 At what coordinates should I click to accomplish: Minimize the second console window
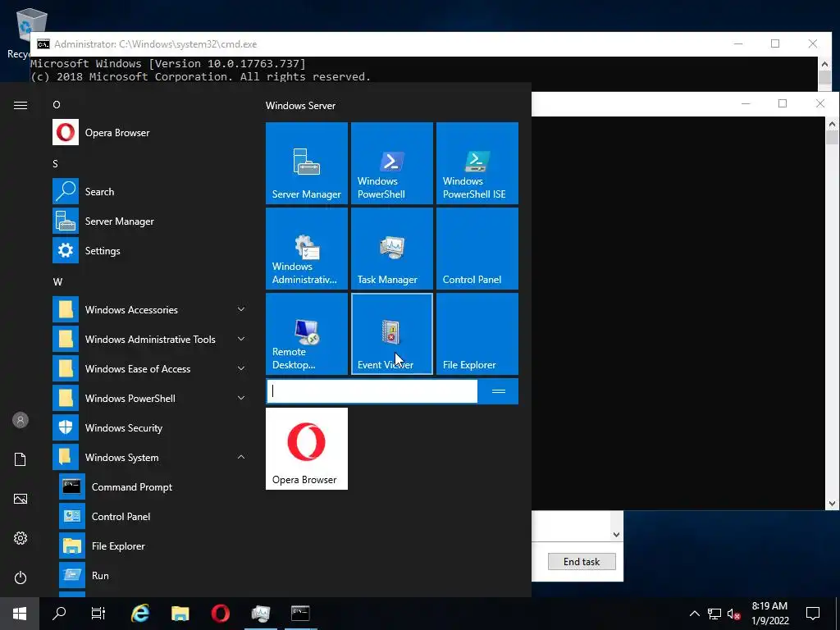745,103
